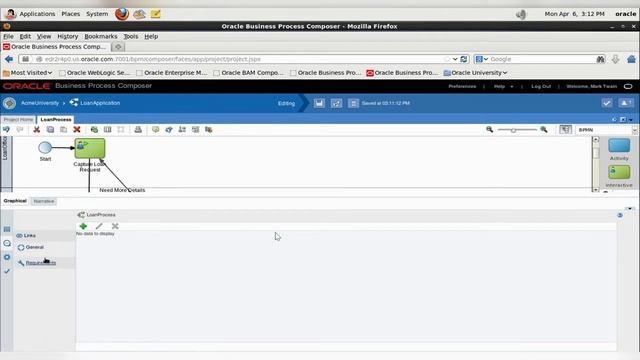The image size is (640, 360).
Task: Click the zoom out magnifier icon
Action: [489, 129]
